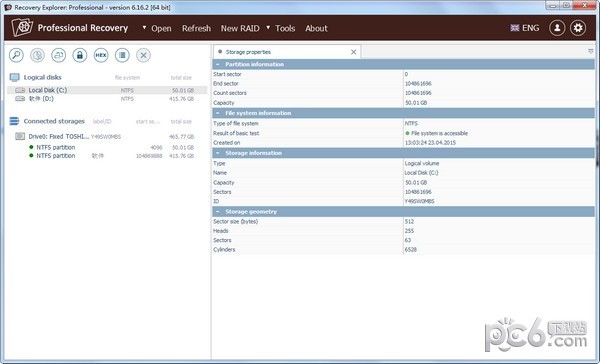Click the Open menu item

pyautogui.click(x=161, y=28)
